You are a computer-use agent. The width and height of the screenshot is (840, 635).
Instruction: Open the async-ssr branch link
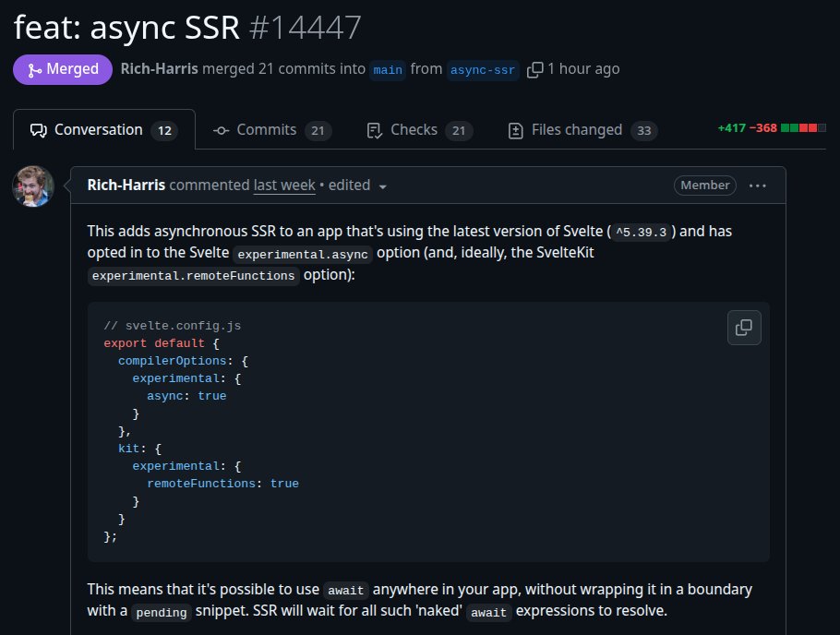tap(482, 69)
